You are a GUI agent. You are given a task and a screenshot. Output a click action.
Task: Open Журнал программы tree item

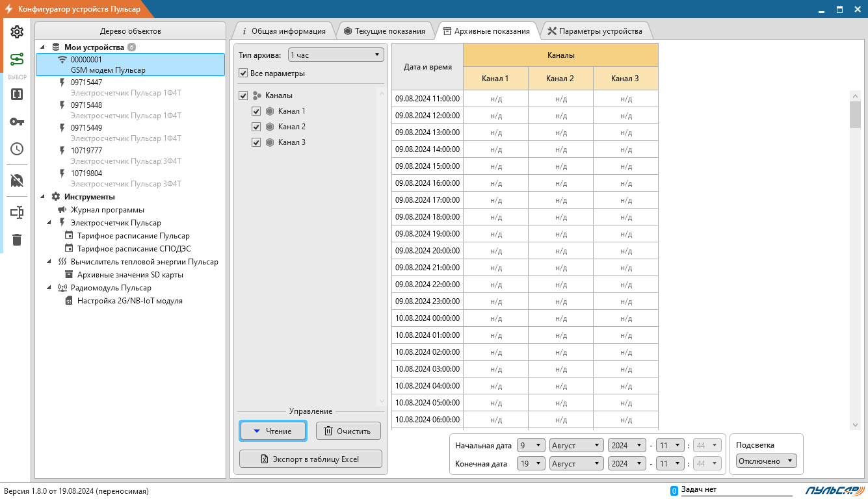[107, 210]
